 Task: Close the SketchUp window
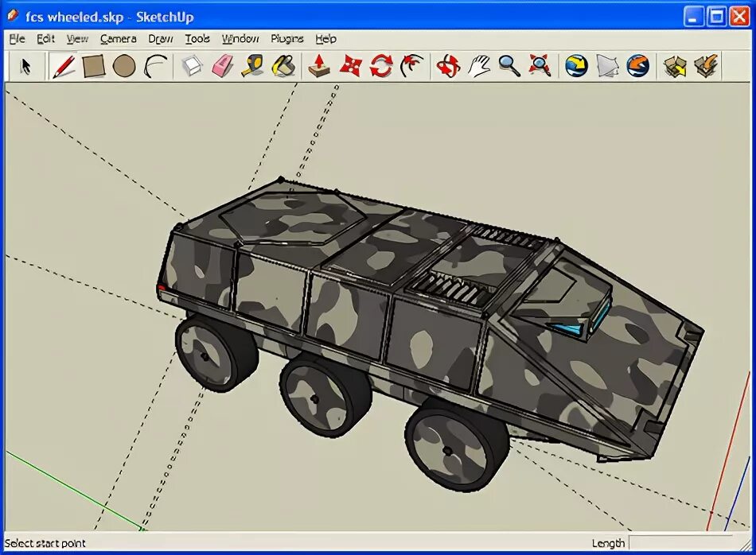[x=739, y=17]
